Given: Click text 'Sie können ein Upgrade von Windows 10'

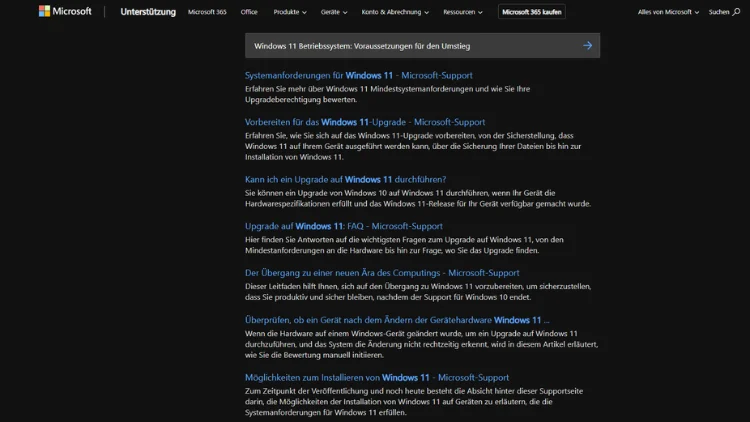Looking at the screenshot, I should coord(317,193).
